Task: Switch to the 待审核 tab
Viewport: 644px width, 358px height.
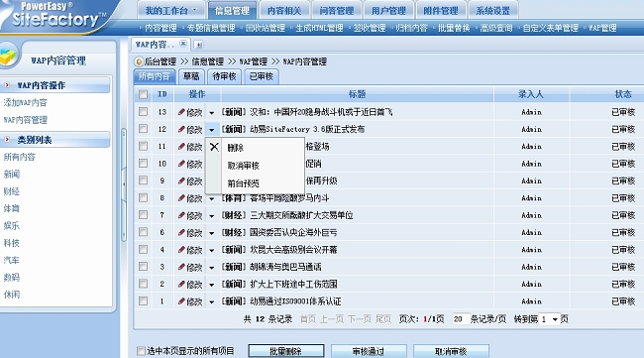Action: (x=224, y=76)
